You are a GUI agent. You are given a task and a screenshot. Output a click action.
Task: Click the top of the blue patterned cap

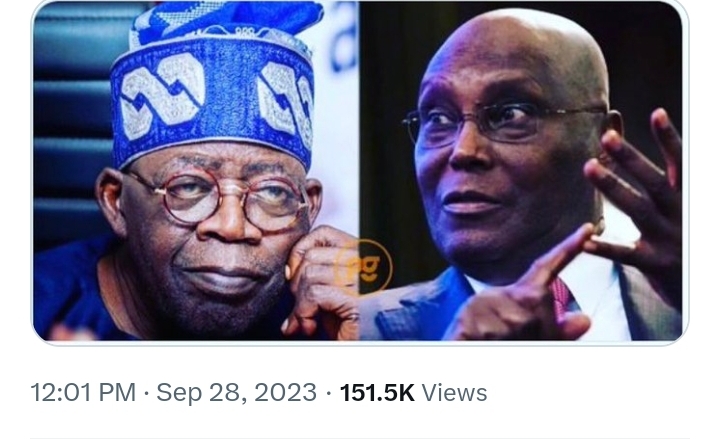point(225,22)
